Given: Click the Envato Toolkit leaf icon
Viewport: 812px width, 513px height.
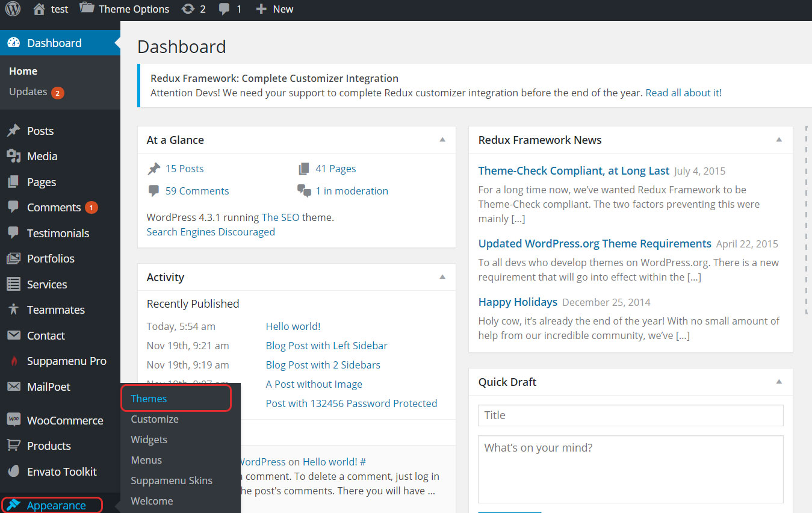Looking at the screenshot, I should (x=13, y=471).
